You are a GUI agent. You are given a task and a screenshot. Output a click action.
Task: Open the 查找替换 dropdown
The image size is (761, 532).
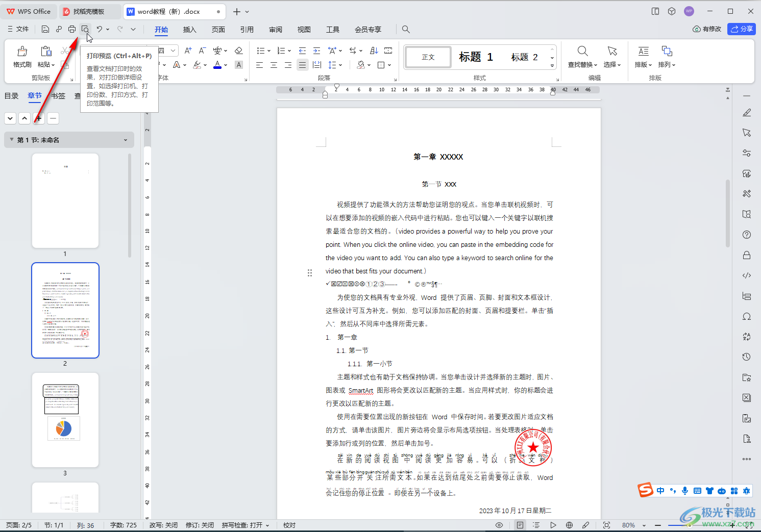click(x=582, y=65)
